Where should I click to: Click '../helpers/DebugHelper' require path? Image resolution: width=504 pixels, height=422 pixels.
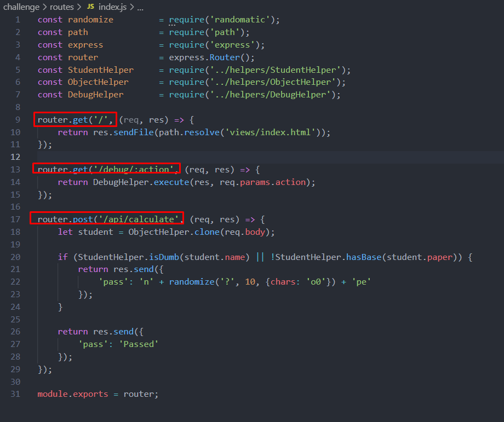(270, 95)
